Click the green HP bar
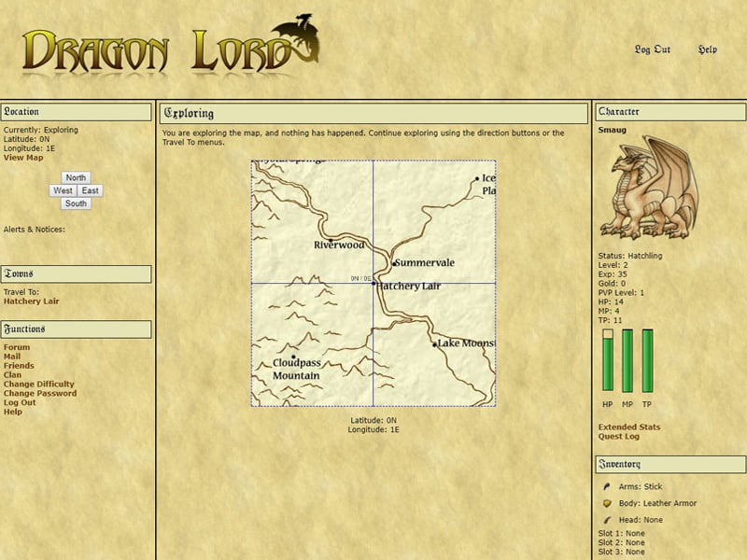The image size is (747, 560). tap(606, 364)
